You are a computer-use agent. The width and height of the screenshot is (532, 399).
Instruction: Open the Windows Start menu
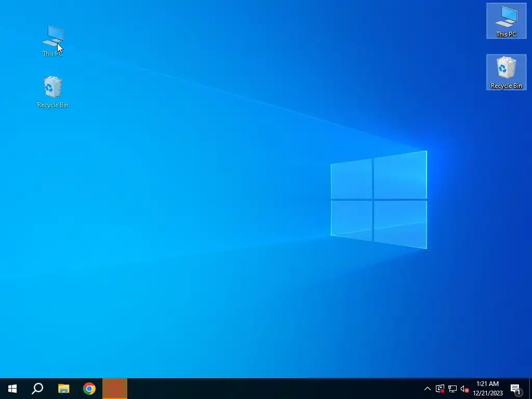(x=12, y=389)
